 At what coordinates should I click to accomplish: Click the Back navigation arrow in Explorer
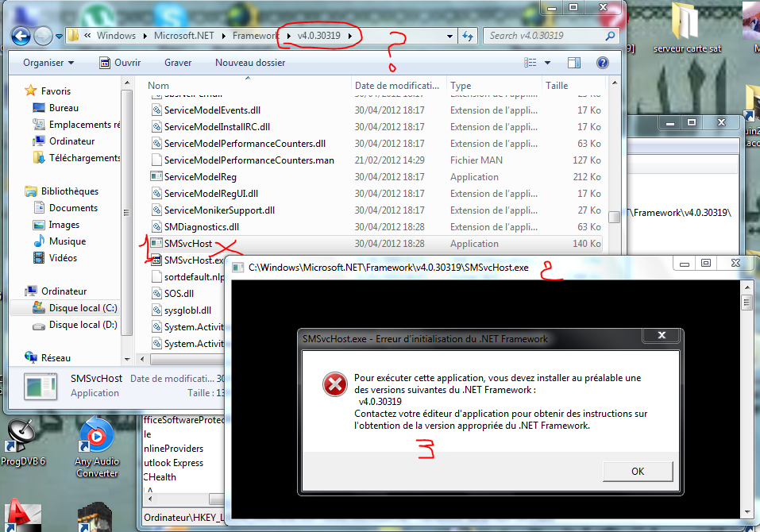(x=21, y=36)
